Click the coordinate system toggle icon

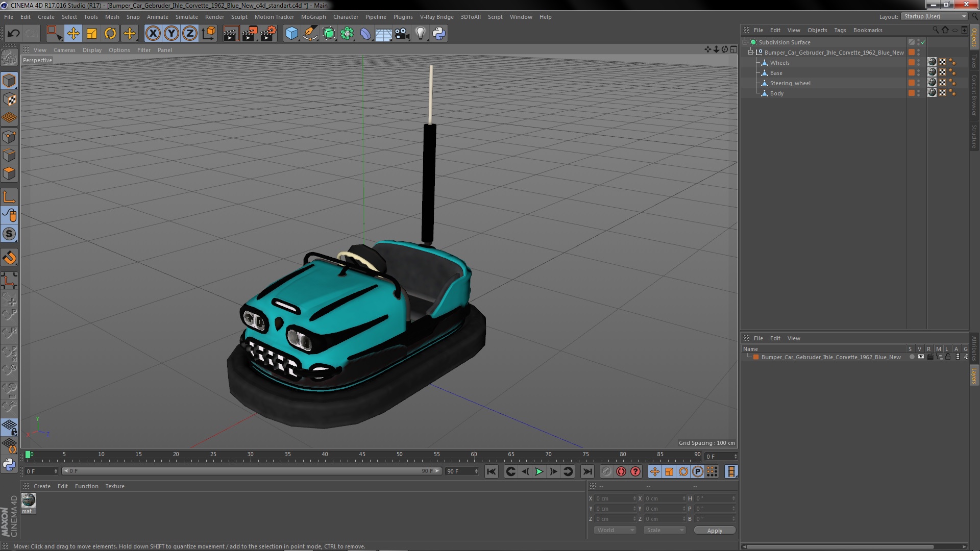coord(209,34)
